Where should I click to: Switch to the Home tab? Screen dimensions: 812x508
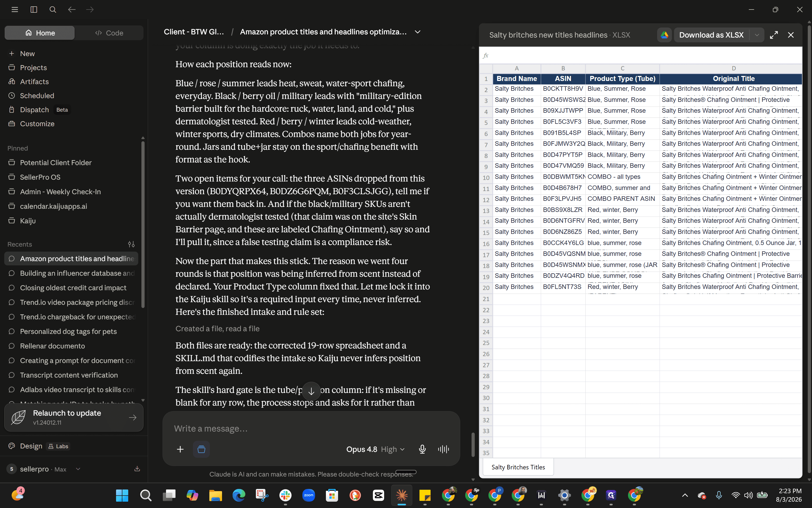[x=40, y=33]
